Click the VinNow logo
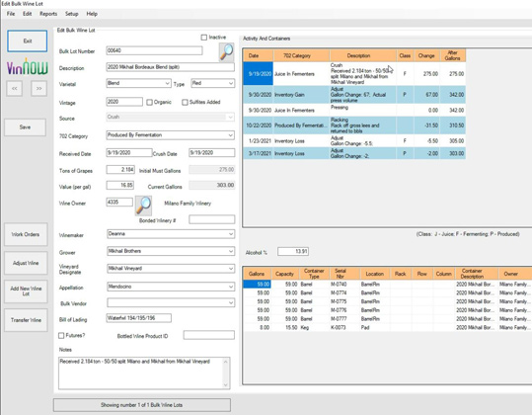 coord(28,67)
